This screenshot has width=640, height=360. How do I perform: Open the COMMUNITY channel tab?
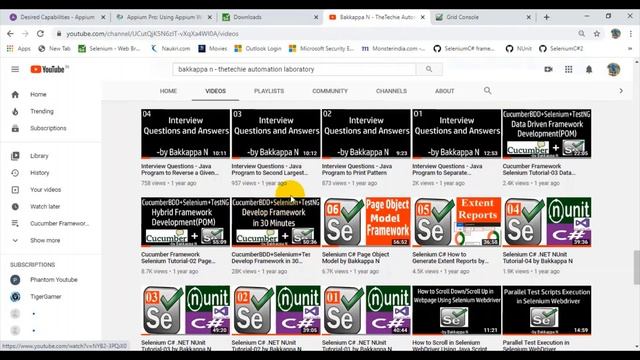330,91
